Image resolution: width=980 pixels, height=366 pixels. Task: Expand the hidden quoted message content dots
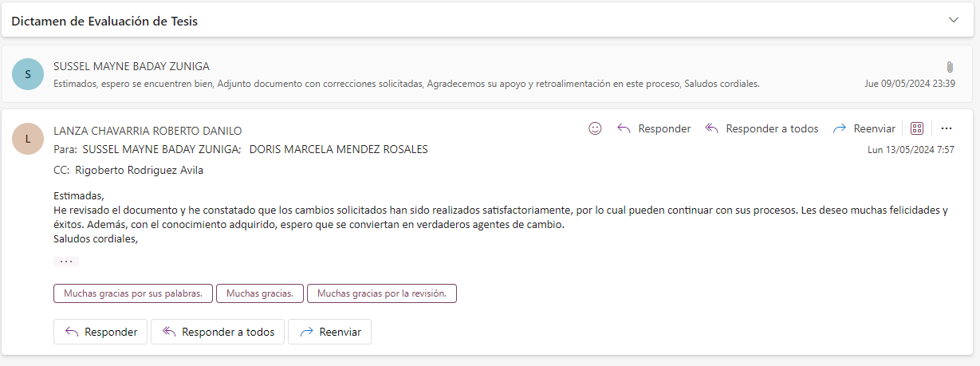coord(66,262)
